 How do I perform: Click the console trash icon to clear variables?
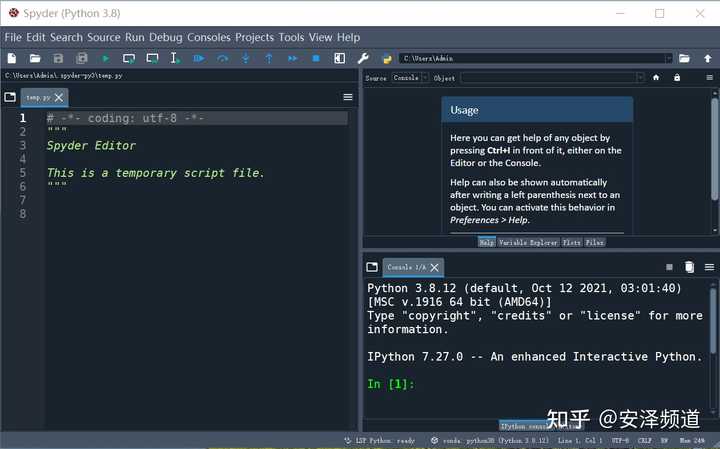point(689,267)
